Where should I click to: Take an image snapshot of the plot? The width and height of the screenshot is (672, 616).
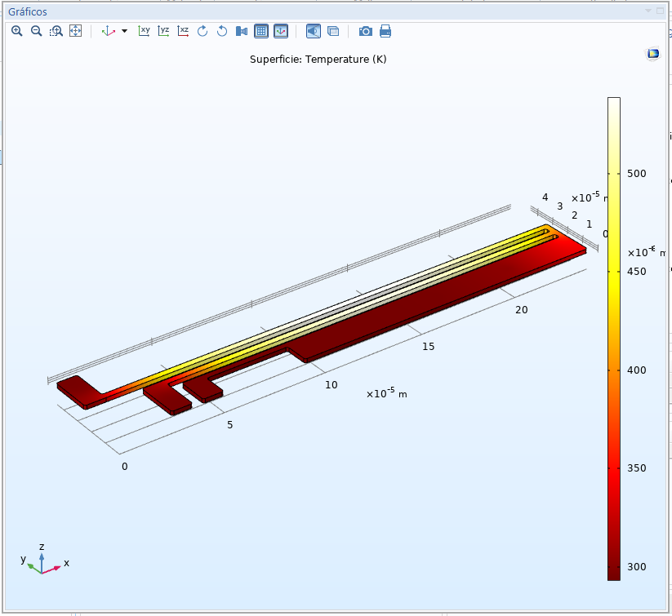tap(366, 31)
